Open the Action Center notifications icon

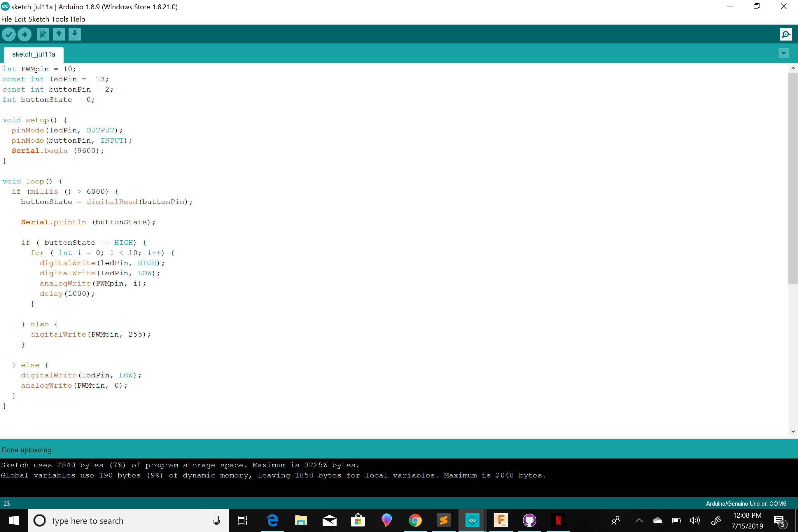click(779, 520)
